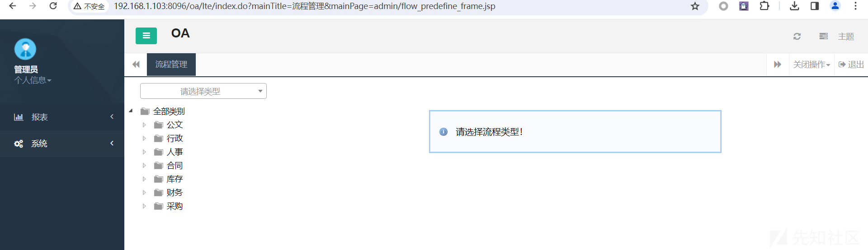868x250 pixels.
Task: Open browser extensions puzzle icon
Action: 764,6
